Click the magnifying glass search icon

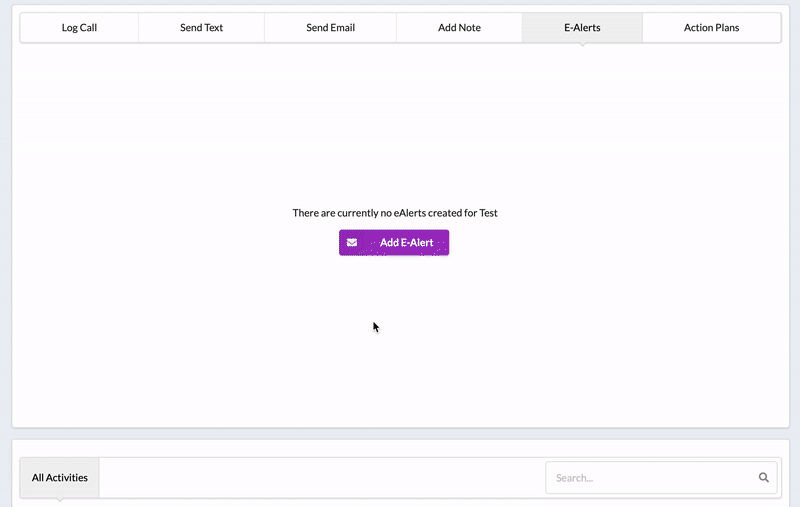[x=764, y=478]
